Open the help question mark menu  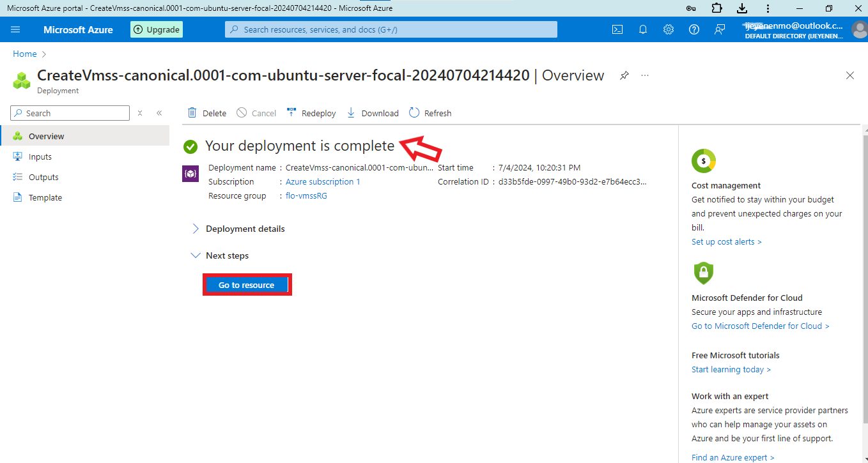point(694,29)
